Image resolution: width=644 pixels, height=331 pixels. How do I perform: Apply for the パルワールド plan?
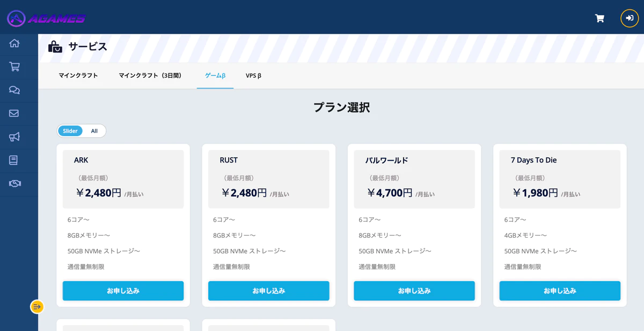pyautogui.click(x=414, y=291)
